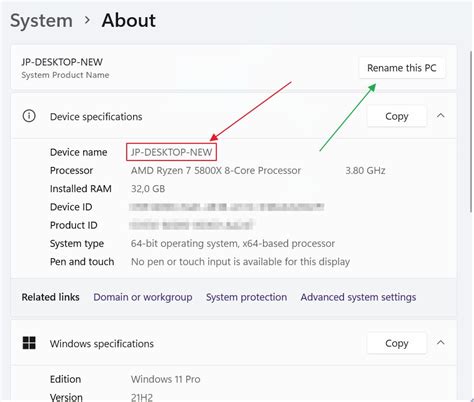The width and height of the screenshot is (474, 402).
Task: Open the System protection link
Action: pyautogui.click(x=246, y=297)
